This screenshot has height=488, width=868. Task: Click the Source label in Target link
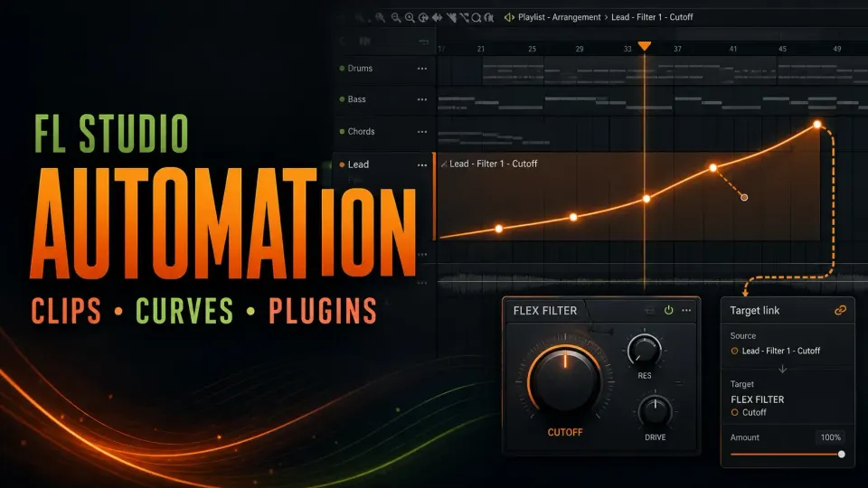pyautogui.click(x=743, y=336)
